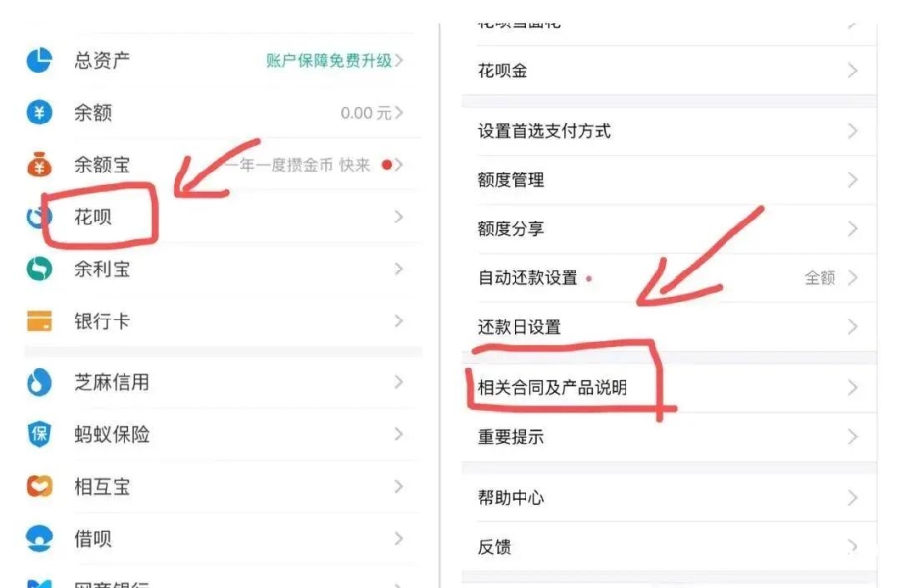
Task: Open 还款日设置 option
Action: click(x=520, y=327)
